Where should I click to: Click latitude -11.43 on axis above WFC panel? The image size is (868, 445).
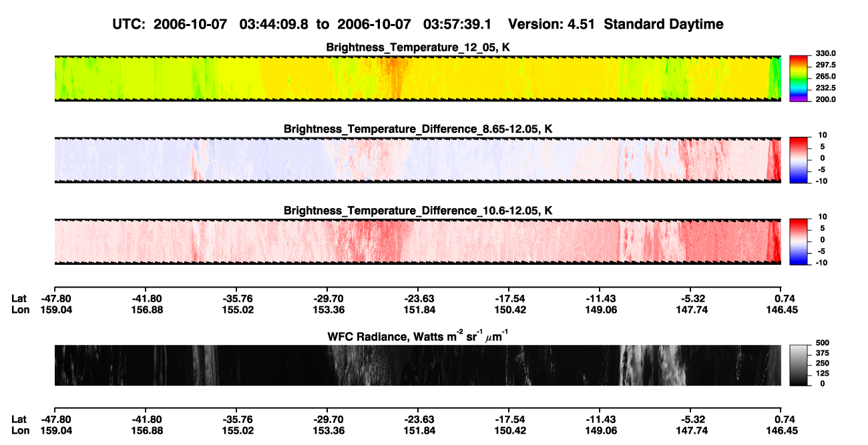(600, 298)
